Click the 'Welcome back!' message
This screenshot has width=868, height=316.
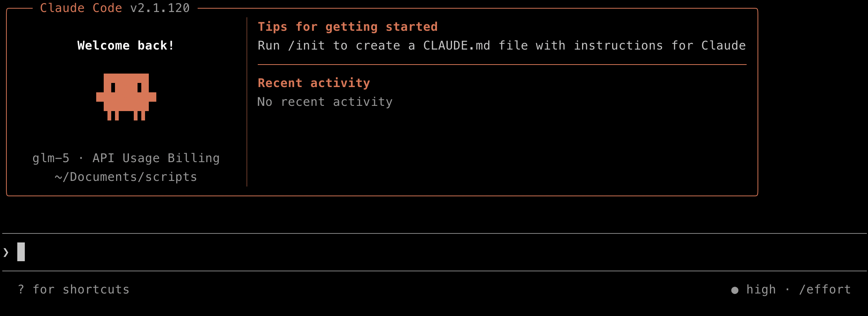click(x=126, y=45)
